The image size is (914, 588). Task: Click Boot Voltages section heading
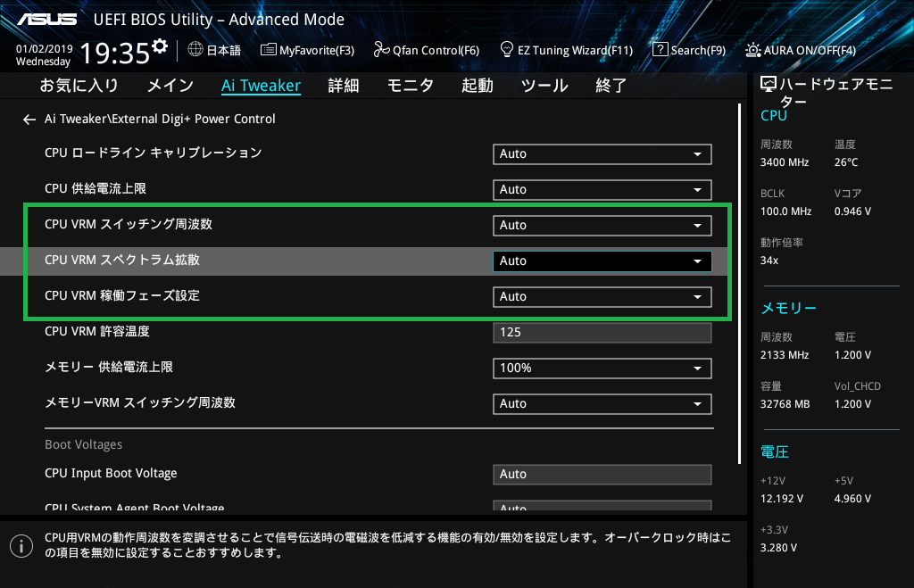[x=84, y=444]
